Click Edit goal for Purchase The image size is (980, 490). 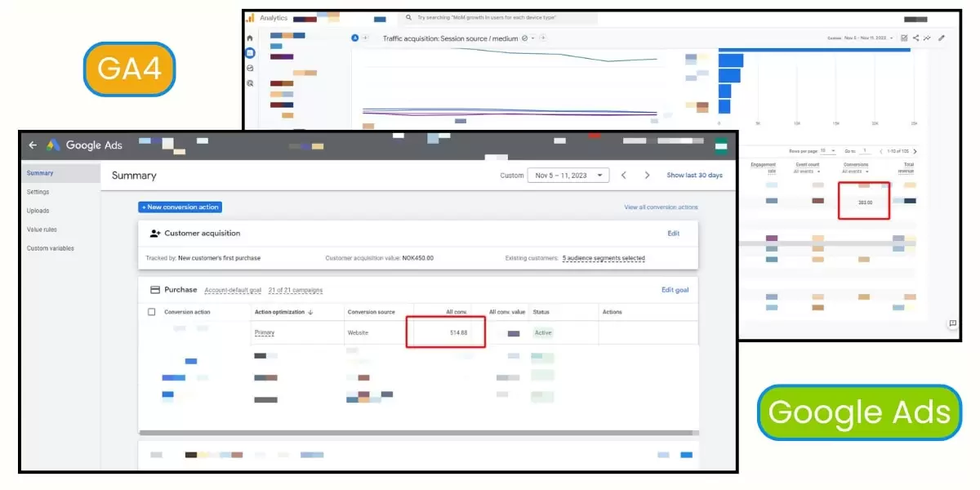(x=675, y=290)
